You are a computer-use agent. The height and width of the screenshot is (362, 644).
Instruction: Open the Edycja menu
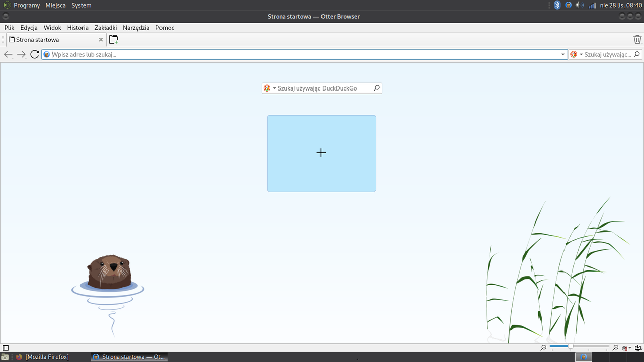(x=29, y=28)
